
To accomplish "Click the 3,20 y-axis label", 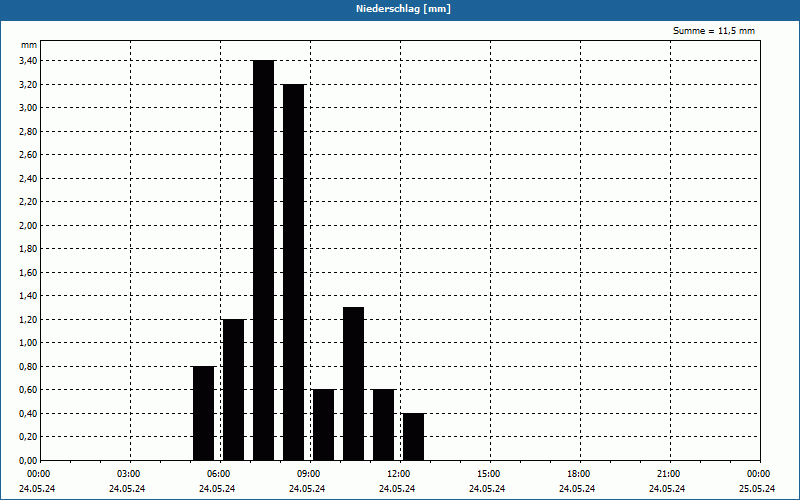I will pos(28,84).
